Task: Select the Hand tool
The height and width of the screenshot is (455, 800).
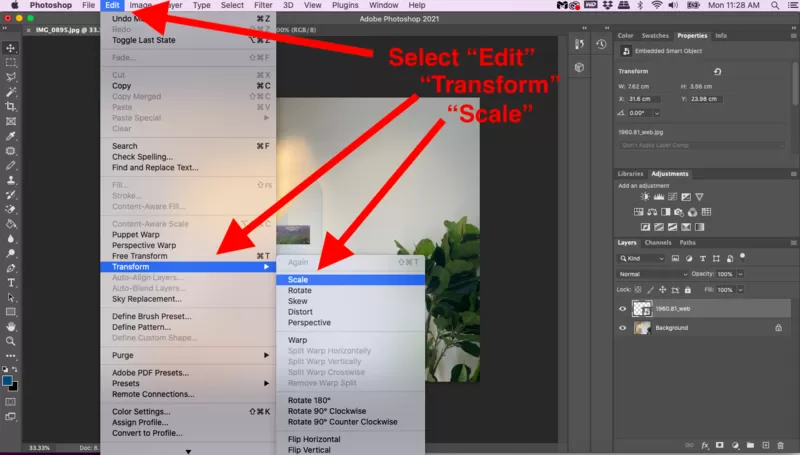Action: coord(11,326)
